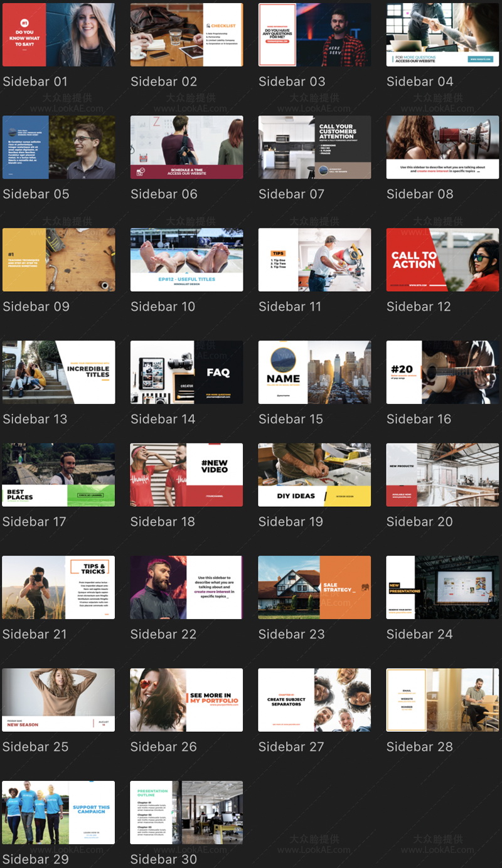Viewport: 502px width, 868px height.
Task: Choose the Sidebar 07 kitchen preview
Action: pos(314,147)
